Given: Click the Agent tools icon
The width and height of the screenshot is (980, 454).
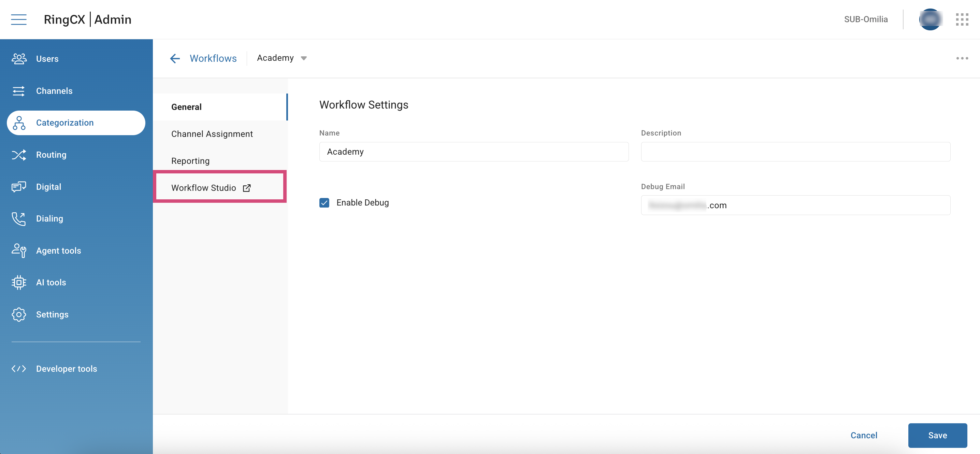Looking at the screenshot, I should (x=19, y=251).
